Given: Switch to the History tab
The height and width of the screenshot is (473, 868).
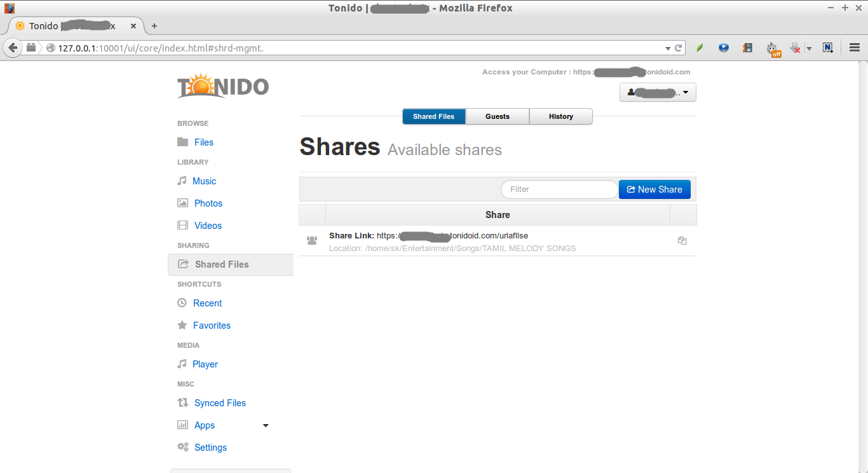Looking at the screenshot, I should (x=561, y=116).
